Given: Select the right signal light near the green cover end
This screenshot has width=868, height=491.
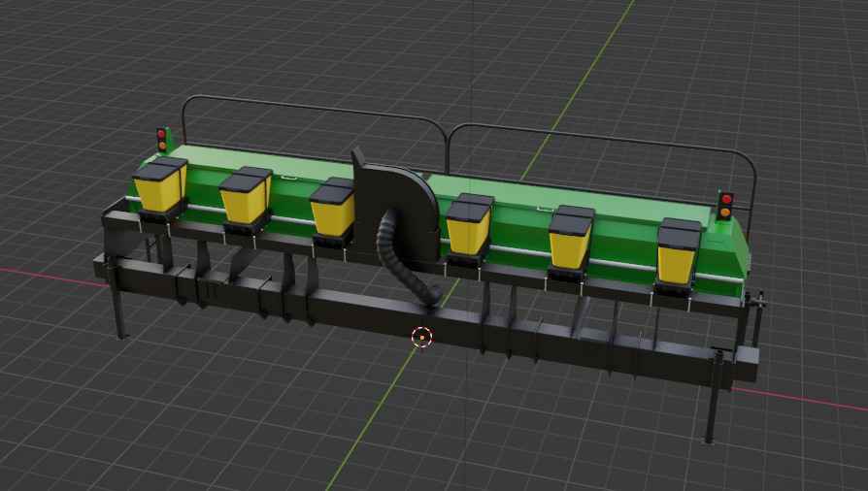Looking at the screenshot, I should pyautogui.click(x=725, y=206).
